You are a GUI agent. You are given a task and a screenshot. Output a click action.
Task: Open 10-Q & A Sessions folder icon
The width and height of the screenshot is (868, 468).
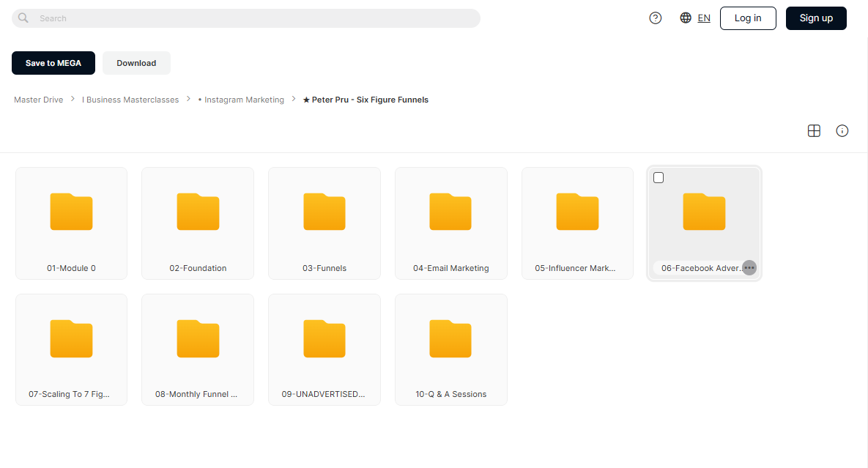pyautogui.click(x=450, y=338)
